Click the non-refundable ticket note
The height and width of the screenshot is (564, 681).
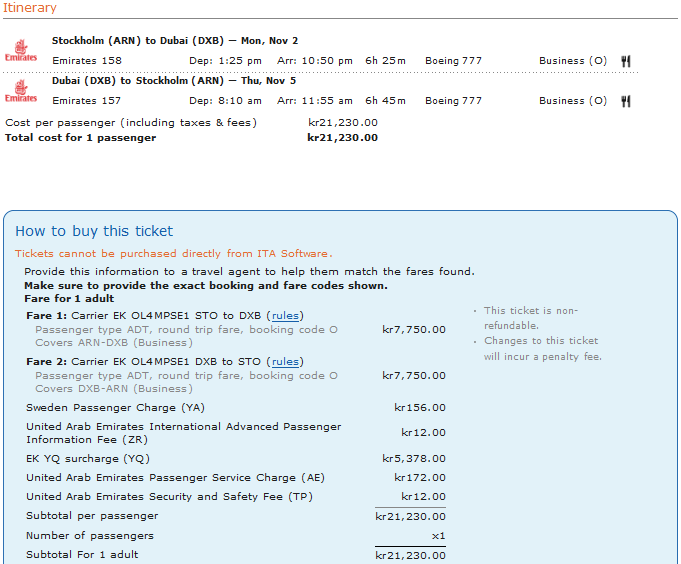531,318
